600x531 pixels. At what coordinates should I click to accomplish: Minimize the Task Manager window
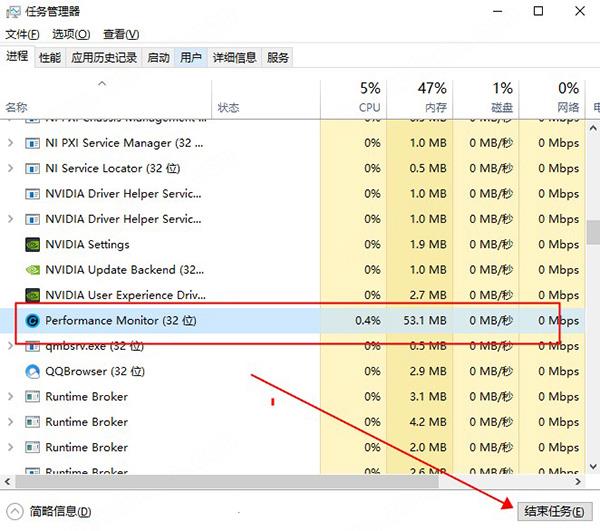coord(497,11)
